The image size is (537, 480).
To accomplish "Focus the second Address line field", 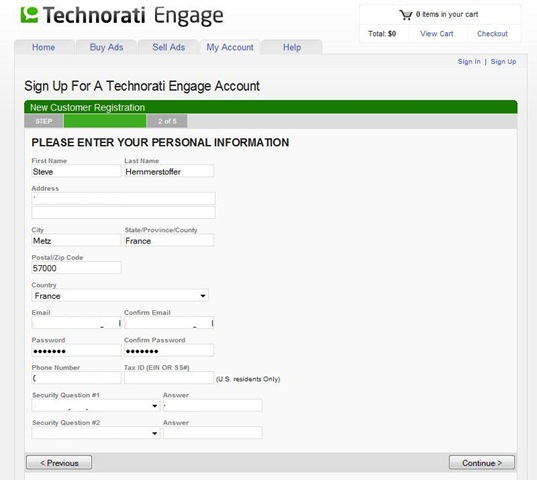I will 123,212.
